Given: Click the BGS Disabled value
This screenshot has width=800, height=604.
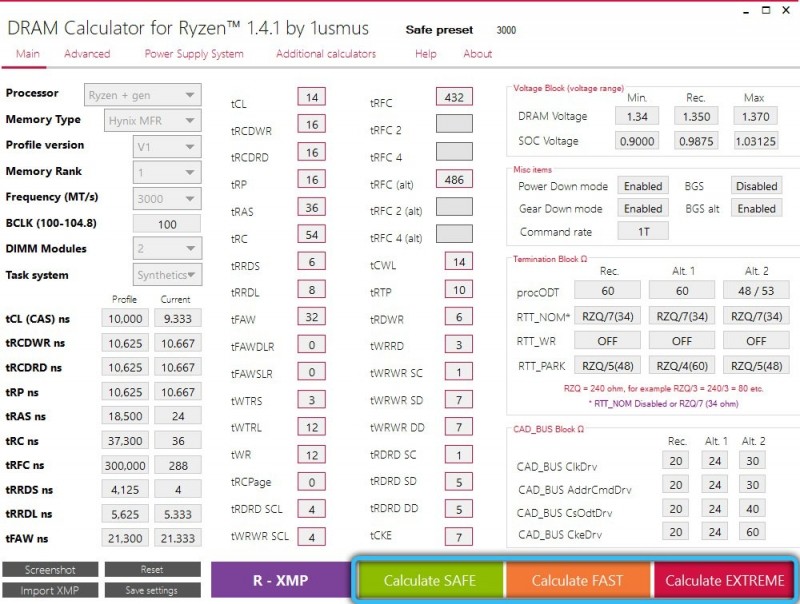Looking at the screenshot, I should click(x=756, y=186).
